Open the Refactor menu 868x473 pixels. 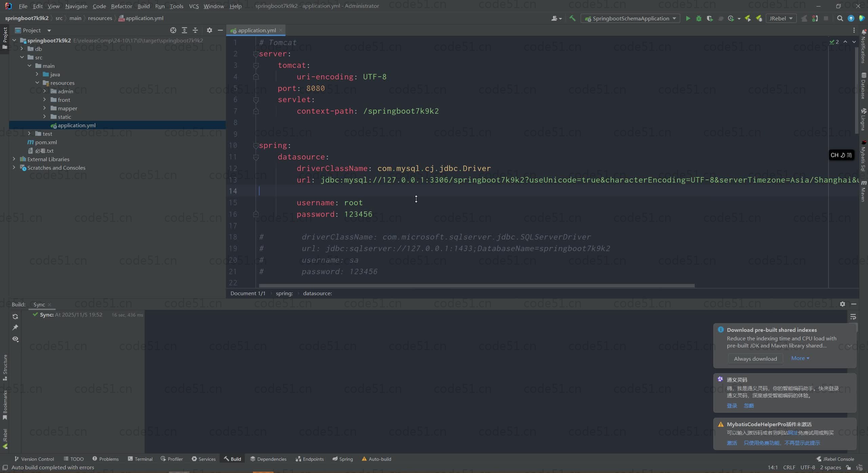(121, 6)
